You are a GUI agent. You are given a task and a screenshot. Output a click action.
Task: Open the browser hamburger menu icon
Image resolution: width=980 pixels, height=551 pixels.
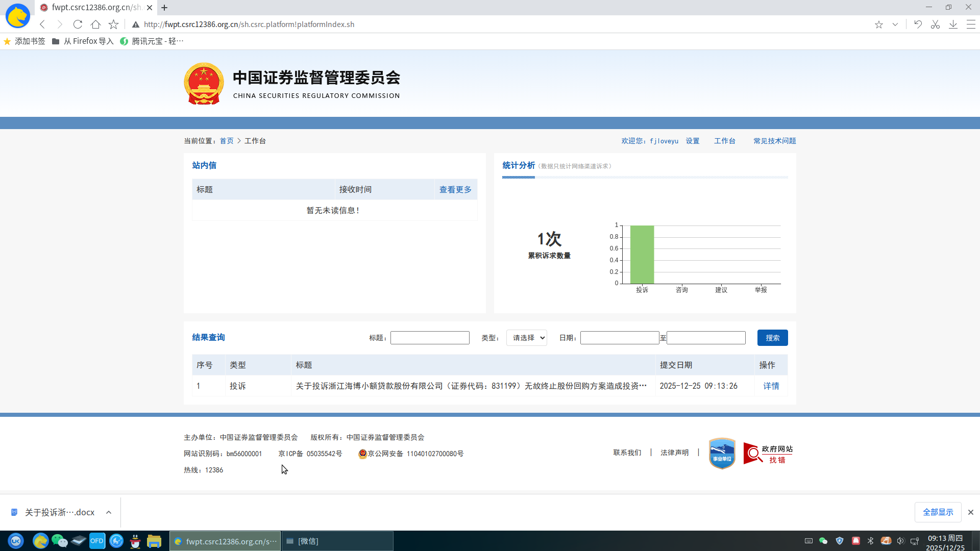[971, 24]
